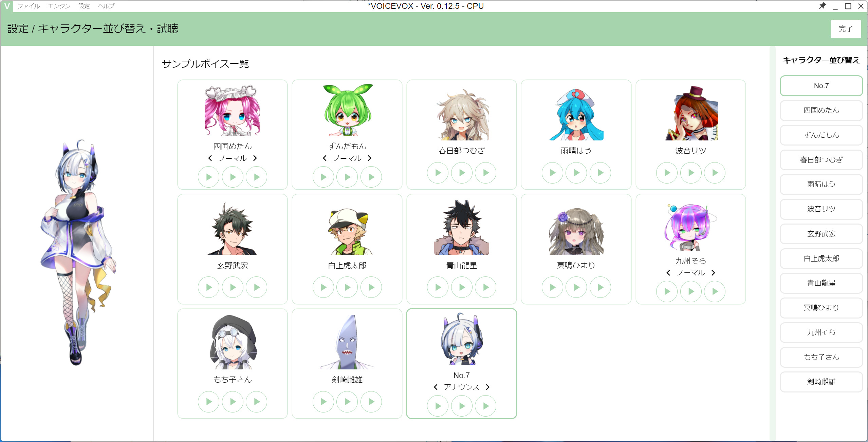
Task: Play first sample voice of 四国めたん
Action: click(208, 177)
